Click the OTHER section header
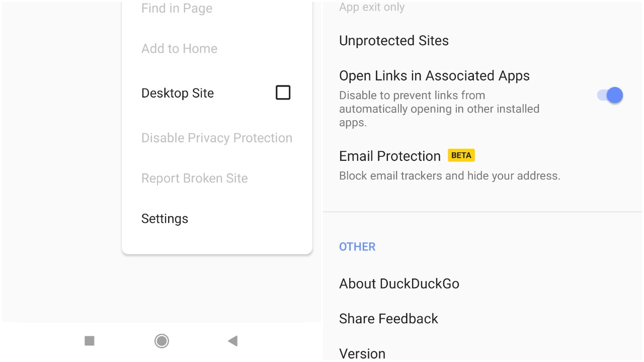This screenshot has width=644, height=362. click(x=357, y=247)
